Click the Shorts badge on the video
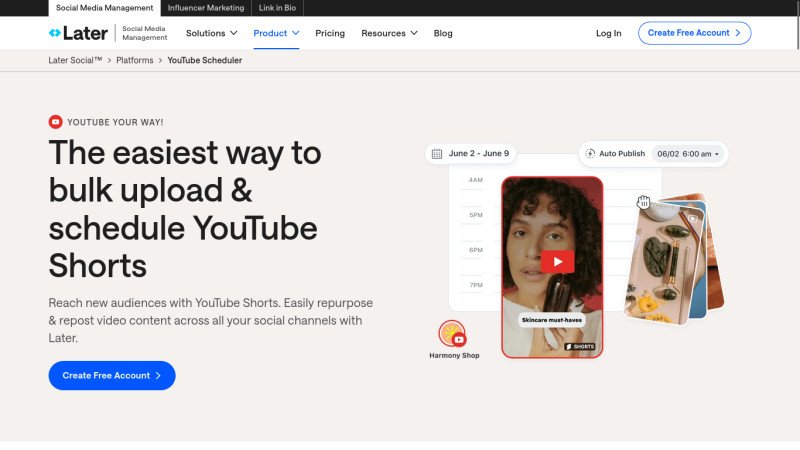 (580, 346)
